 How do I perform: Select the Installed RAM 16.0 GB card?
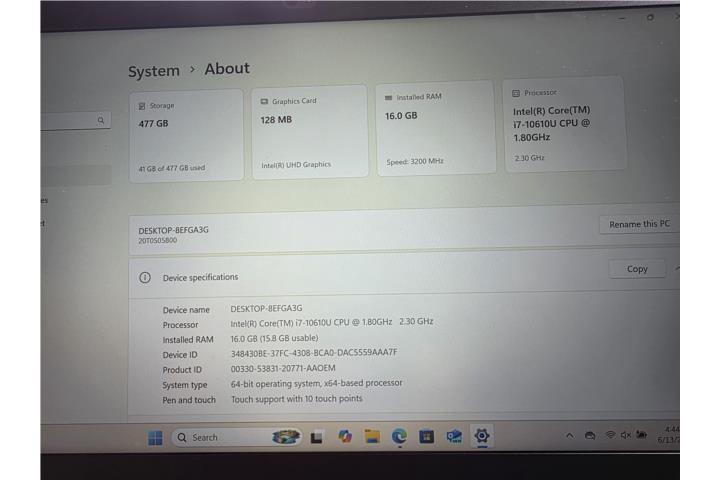436,128
